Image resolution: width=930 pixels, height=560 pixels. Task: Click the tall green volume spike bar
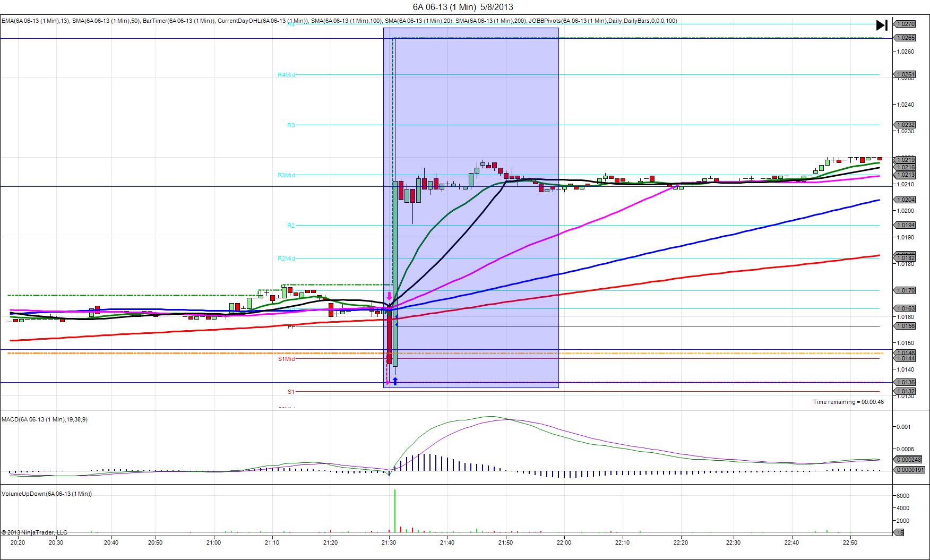click(x=395, y=511)
